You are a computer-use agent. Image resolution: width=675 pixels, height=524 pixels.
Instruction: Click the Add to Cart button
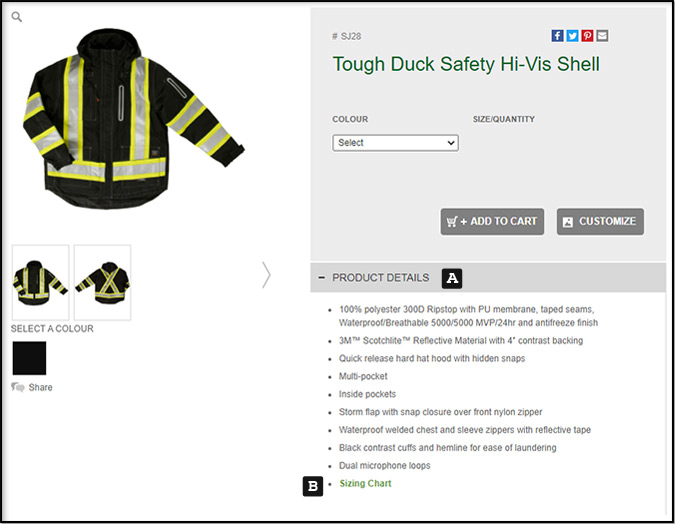492,222
